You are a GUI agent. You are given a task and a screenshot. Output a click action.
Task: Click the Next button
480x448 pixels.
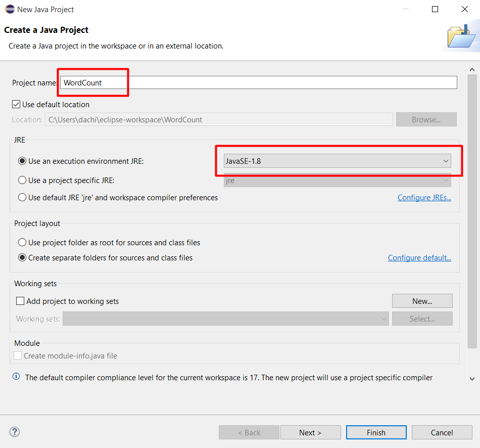pyautogui.click(x=310, y=432)
